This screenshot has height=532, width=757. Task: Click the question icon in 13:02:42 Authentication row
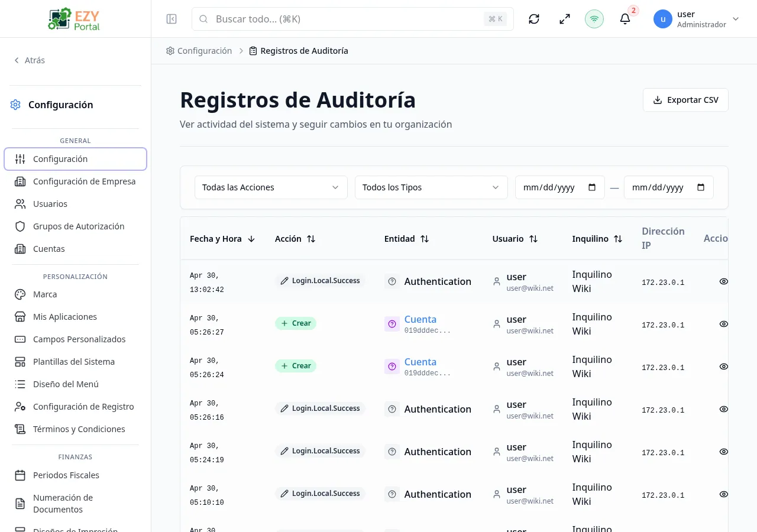point(392,281)
